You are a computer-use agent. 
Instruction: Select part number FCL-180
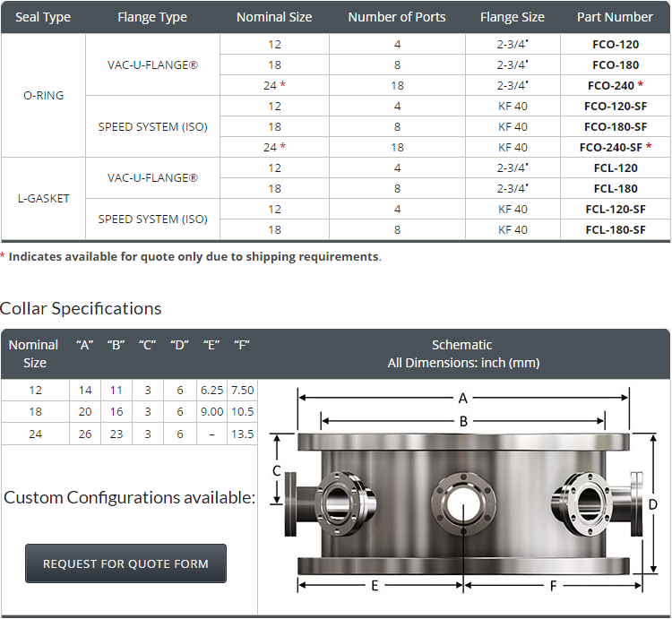pos(615,188)
